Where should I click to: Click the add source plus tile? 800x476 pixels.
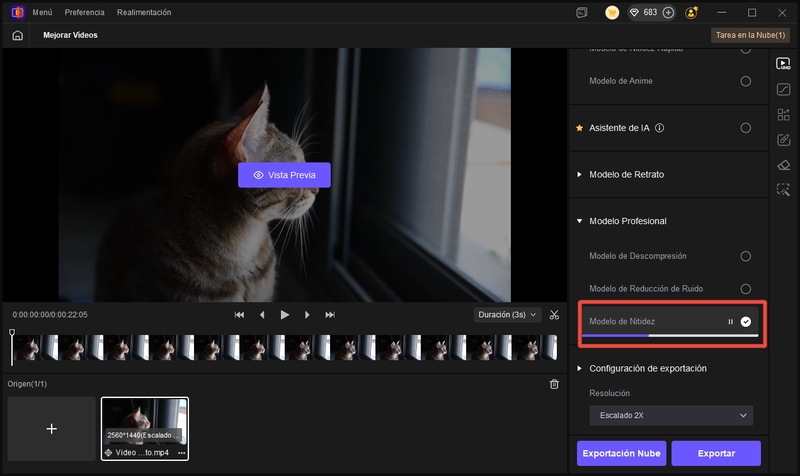tap(52, 428)
